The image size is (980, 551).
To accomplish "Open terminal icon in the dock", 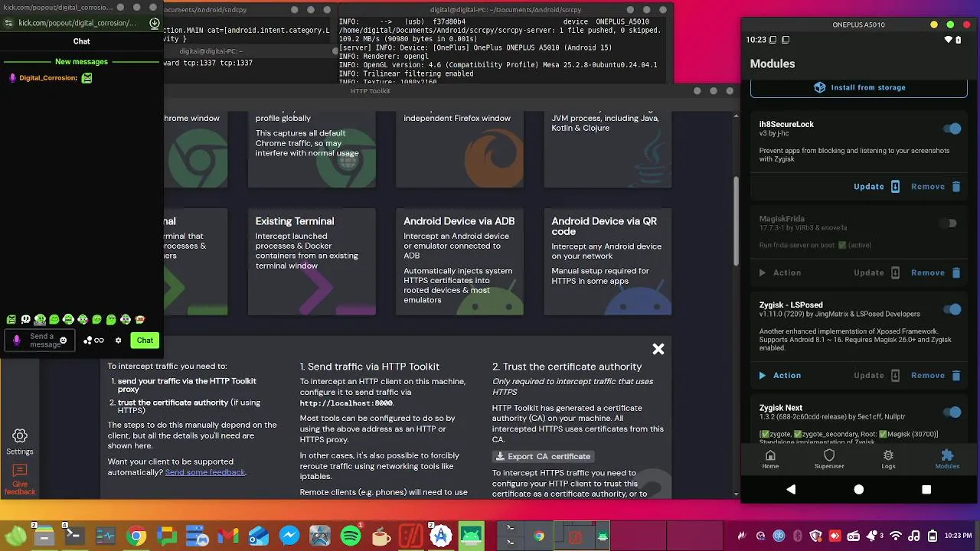I will [x=74, y=536].
